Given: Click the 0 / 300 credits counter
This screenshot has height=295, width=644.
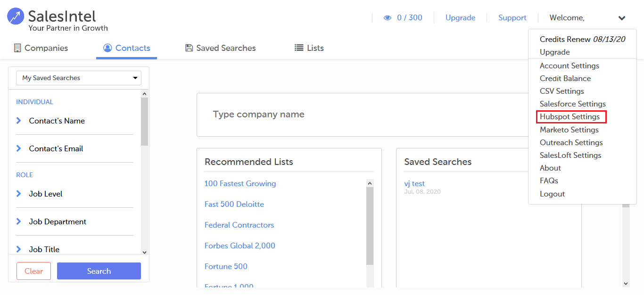Looking at the screenshot, I should 410,18.
